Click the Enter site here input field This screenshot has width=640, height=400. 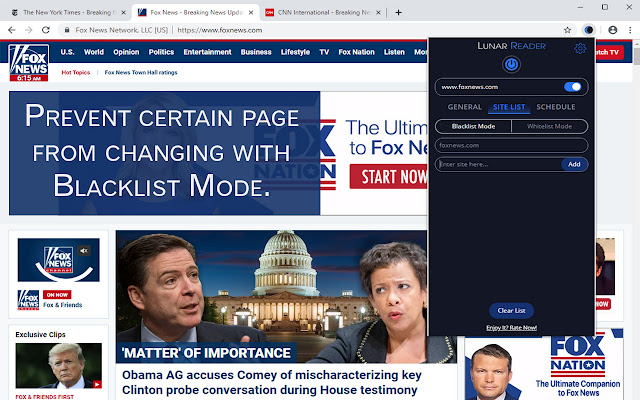coord(498,164)
